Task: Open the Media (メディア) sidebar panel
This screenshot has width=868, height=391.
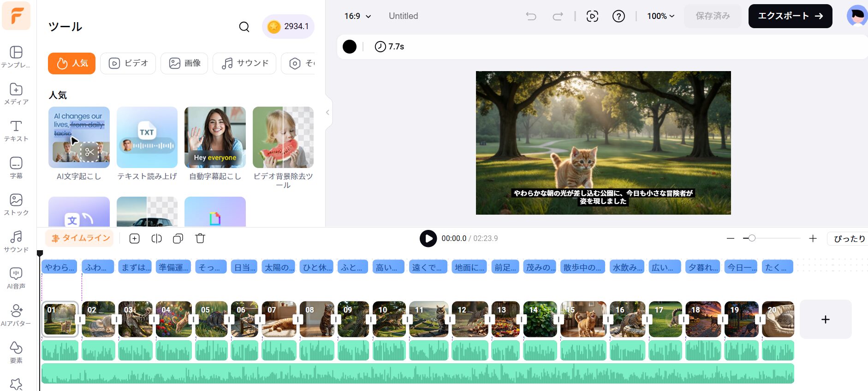Action: [x=16, y=94]
